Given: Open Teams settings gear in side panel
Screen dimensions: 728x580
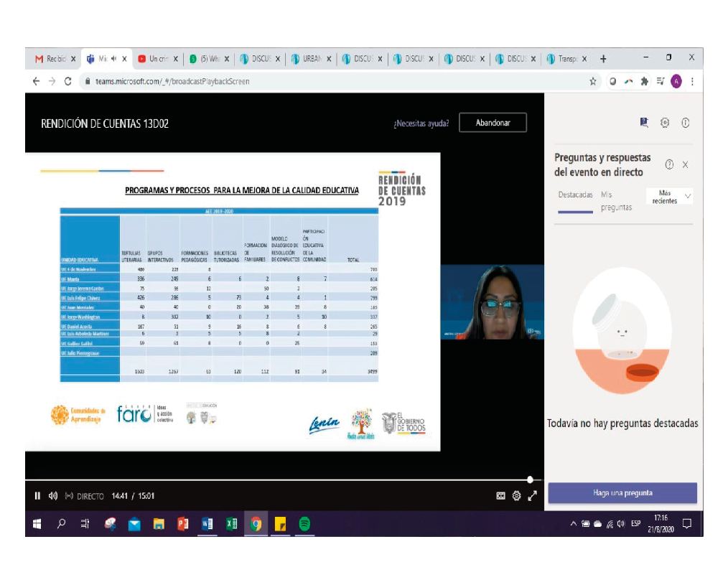Looking at the screenshot, I should [665, 123].
